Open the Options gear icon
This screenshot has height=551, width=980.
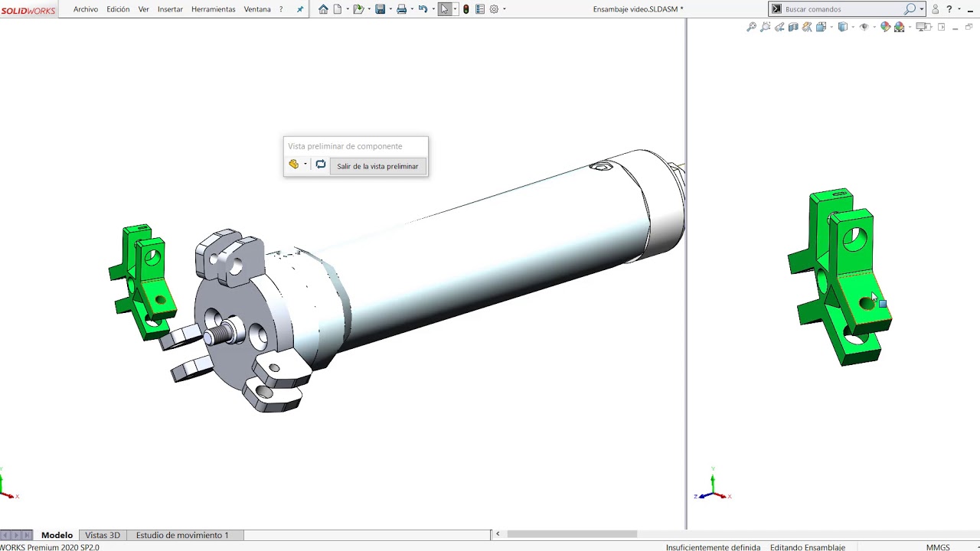(x=494, y=9)
